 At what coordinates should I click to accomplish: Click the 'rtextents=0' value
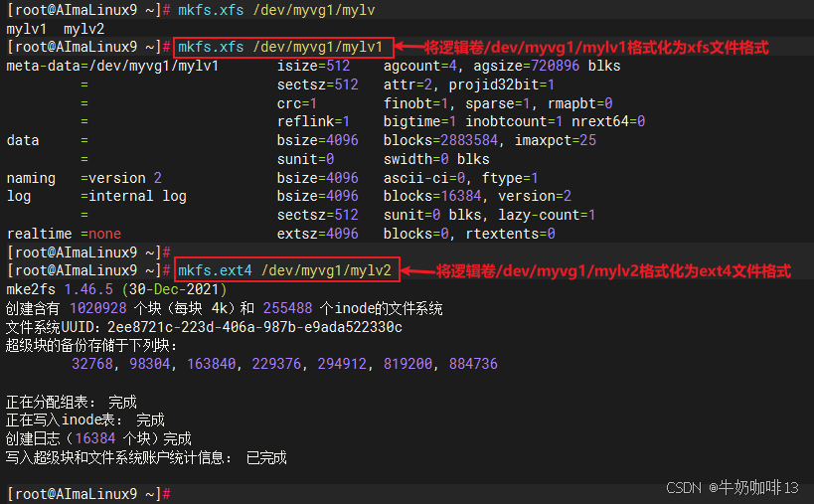coord(510,234)
